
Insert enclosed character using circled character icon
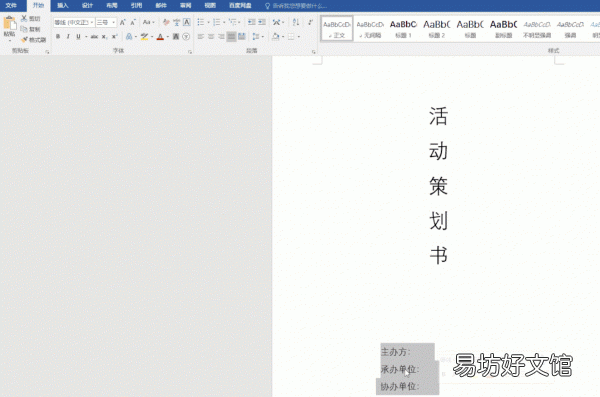[x=186, y=37]
